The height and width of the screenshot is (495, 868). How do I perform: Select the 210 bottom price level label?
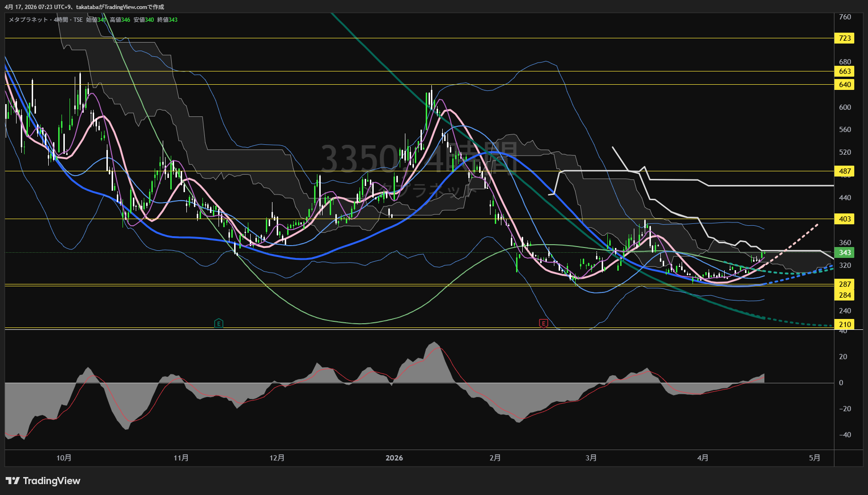click(844, 325)
